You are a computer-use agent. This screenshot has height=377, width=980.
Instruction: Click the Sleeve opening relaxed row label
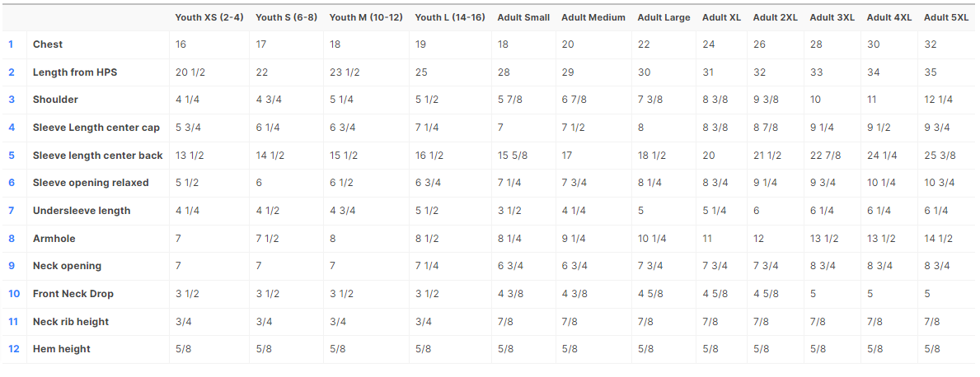point(91,183)
